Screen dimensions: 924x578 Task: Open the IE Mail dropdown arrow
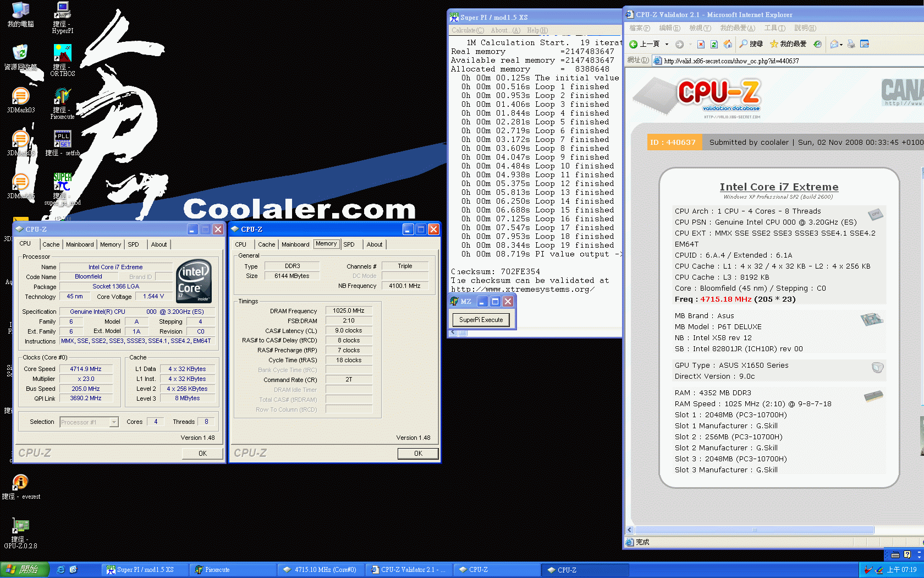841,45
